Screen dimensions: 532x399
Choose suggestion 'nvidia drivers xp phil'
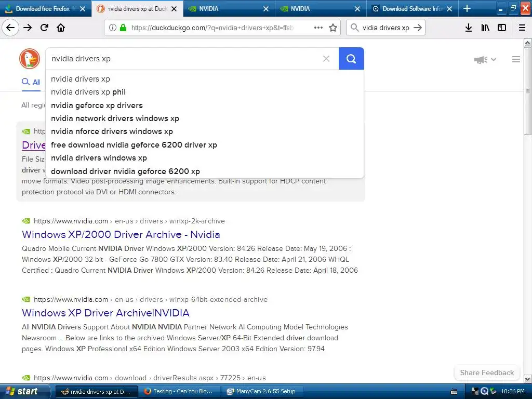tap(205, 92)
